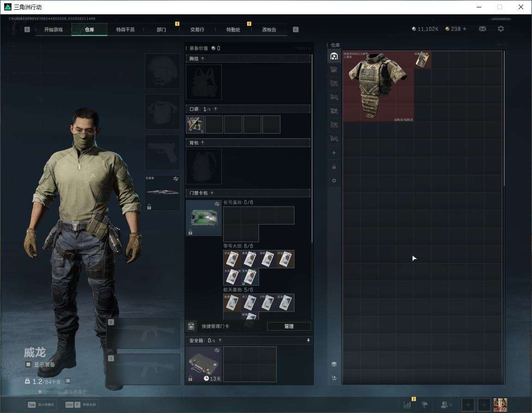Viewport: 532px width, 413px height.
Task: Open the 开始游戏 tab
Action: point(53,29)
